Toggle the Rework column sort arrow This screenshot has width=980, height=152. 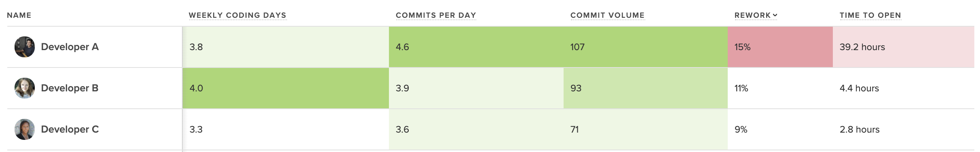pyautogui.click(x=775, y=15)
